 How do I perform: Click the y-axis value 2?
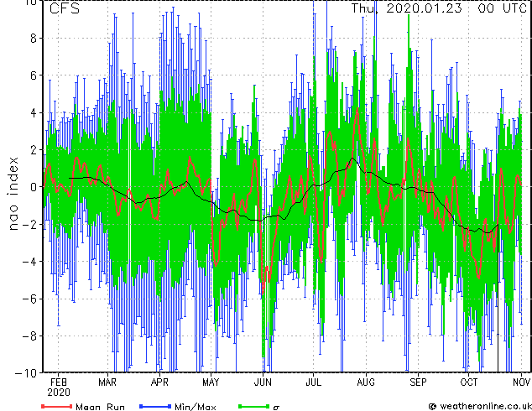point(34,150)
